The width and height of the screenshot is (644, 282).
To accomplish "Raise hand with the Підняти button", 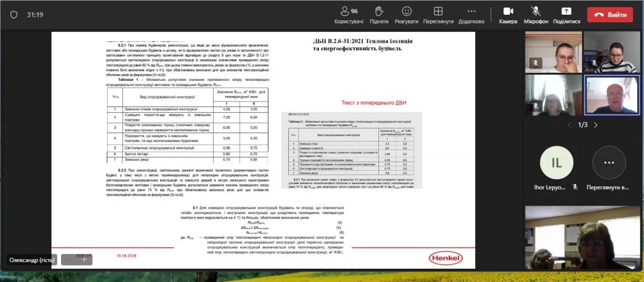I will 379,14.
